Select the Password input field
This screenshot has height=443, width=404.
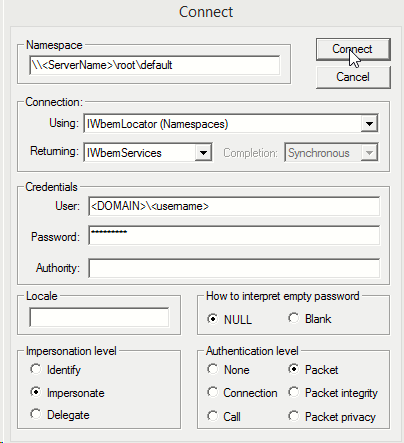[x=234, y=235]
